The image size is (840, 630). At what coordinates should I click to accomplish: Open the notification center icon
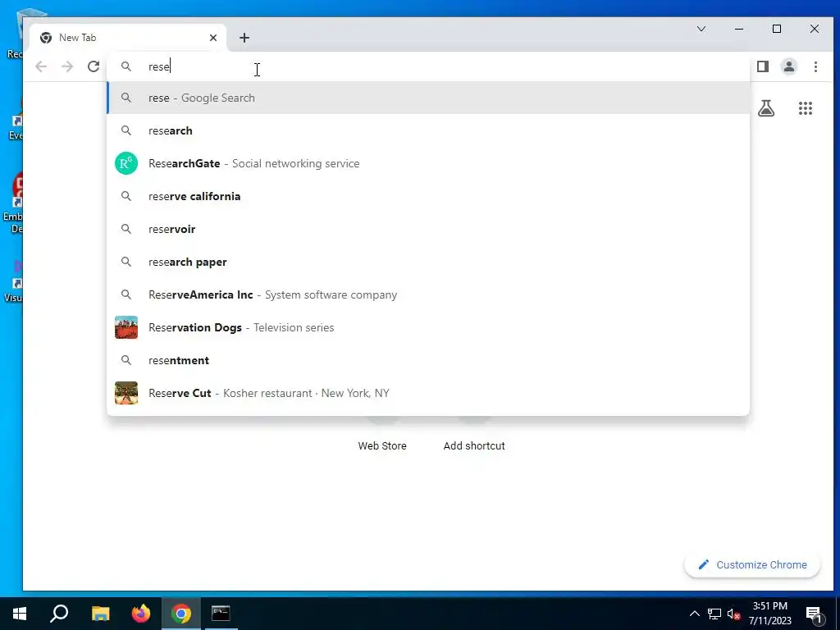(x=814, y=614)
